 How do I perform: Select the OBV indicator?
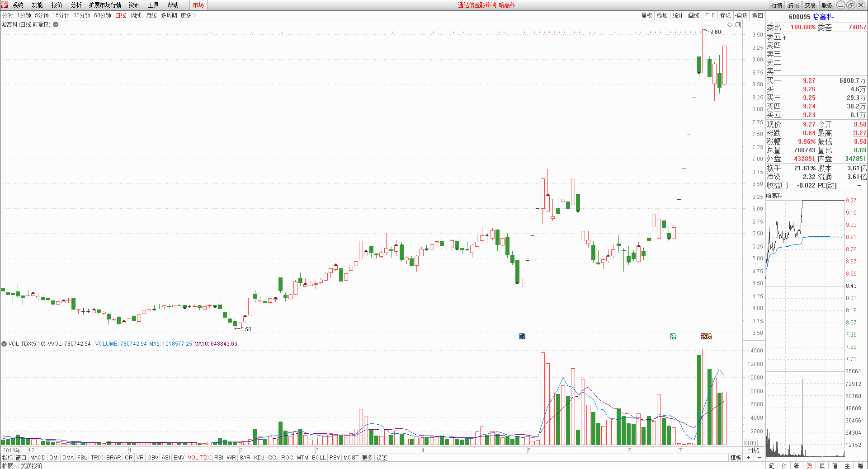pos(153,458)
